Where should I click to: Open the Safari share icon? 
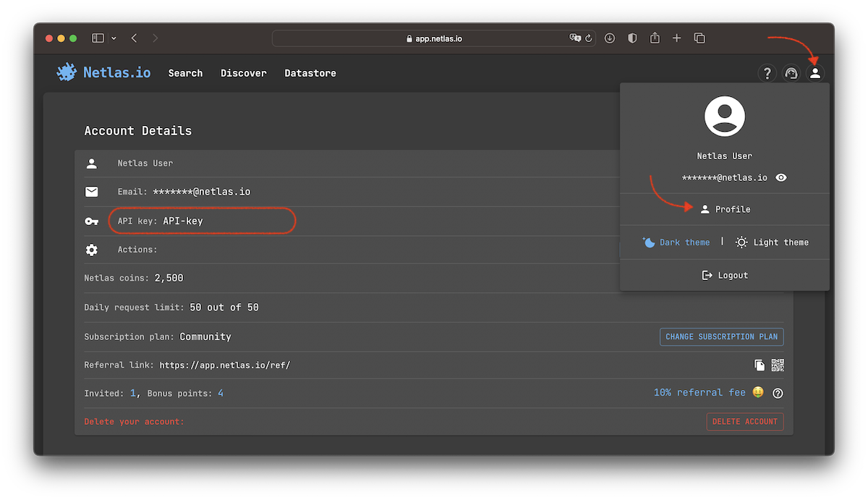click(x=655, y=38)
